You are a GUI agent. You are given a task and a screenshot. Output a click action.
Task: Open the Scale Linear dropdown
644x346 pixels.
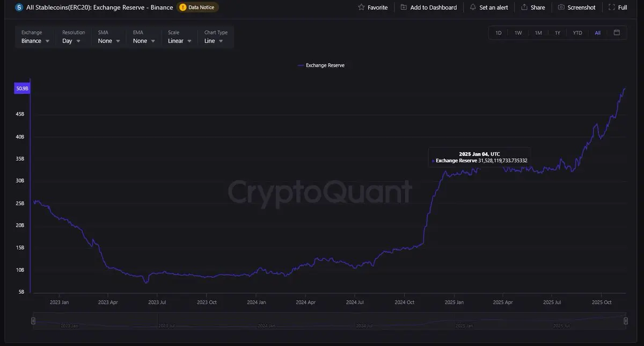pyautogui.click(x=180, y=41)
